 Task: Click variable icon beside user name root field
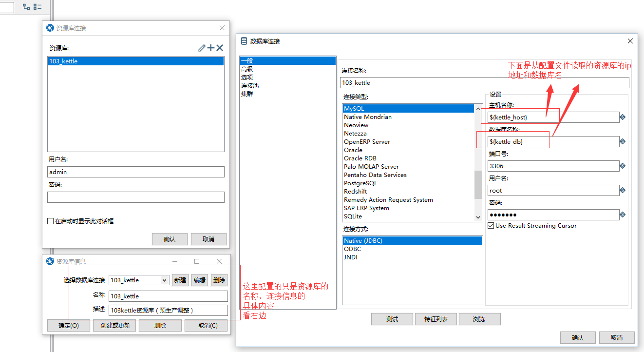pos(623,190)
